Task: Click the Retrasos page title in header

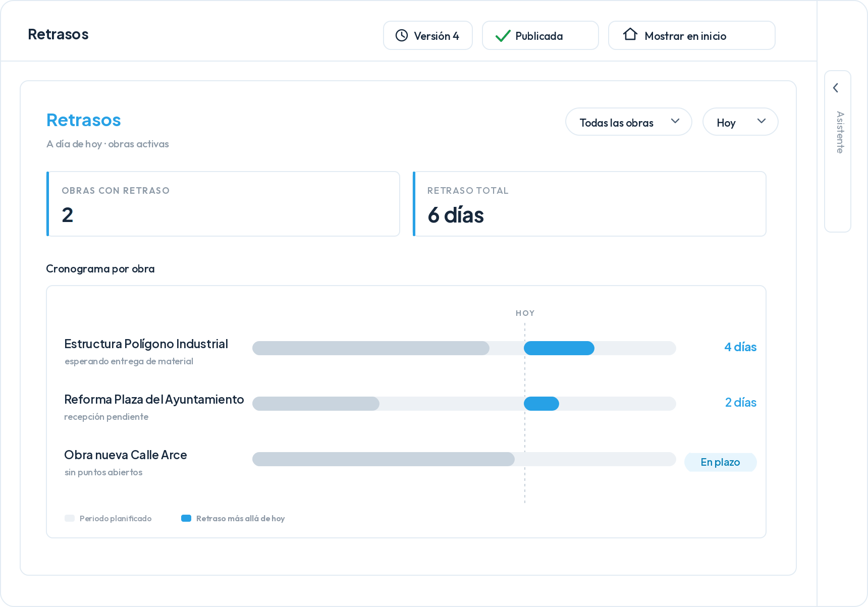Action: tap(58, 34)
